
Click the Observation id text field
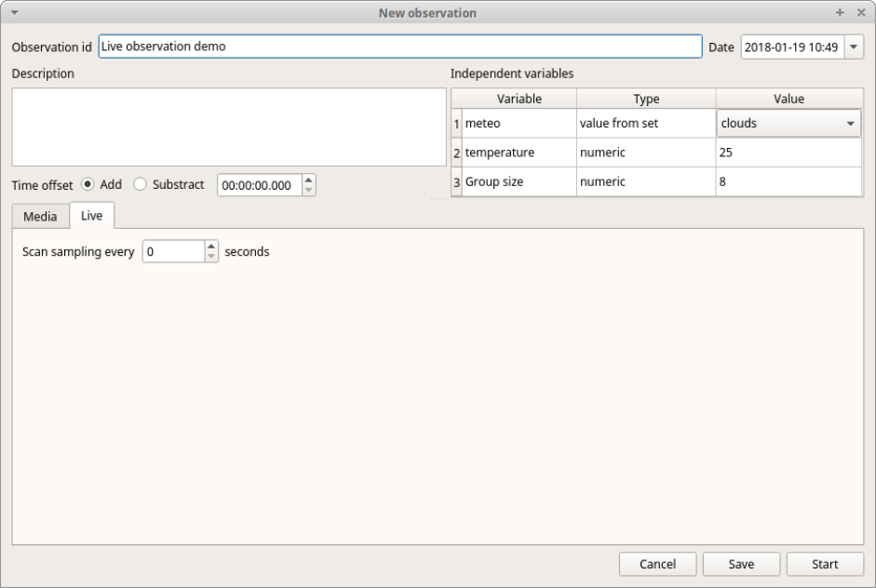point(400,47)
